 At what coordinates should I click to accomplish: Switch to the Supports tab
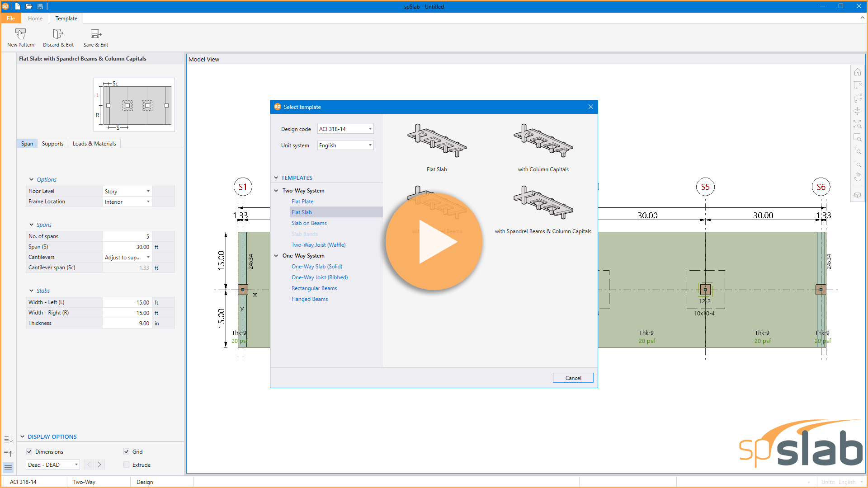(52, 143)
